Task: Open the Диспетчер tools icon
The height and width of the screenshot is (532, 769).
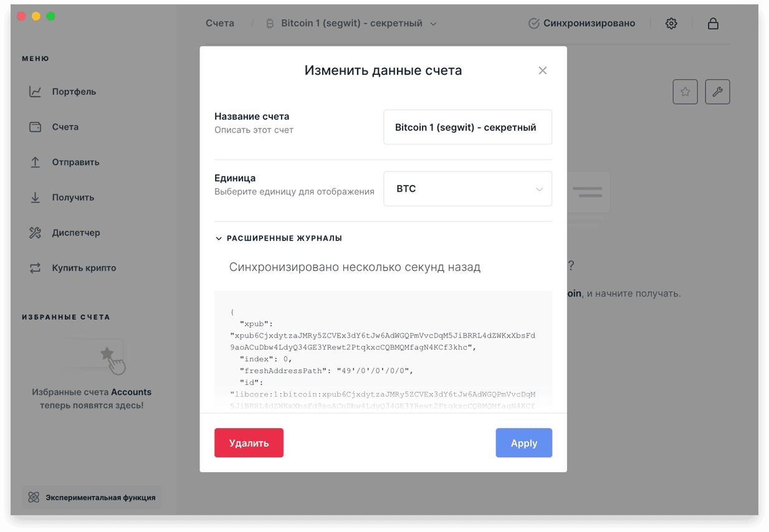Action: [x=35, y=233]
